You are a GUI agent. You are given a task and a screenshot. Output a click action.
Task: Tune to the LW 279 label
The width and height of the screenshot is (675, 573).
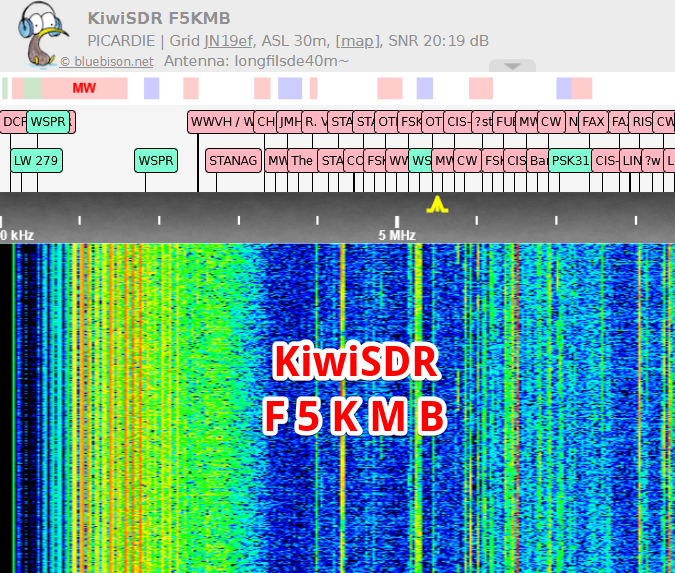coord(37,161)
